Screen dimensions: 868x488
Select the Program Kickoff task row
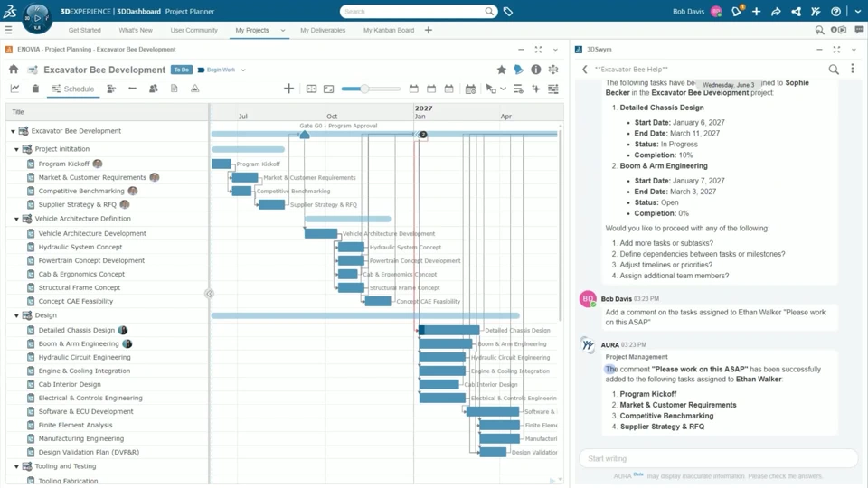point(107,164)
